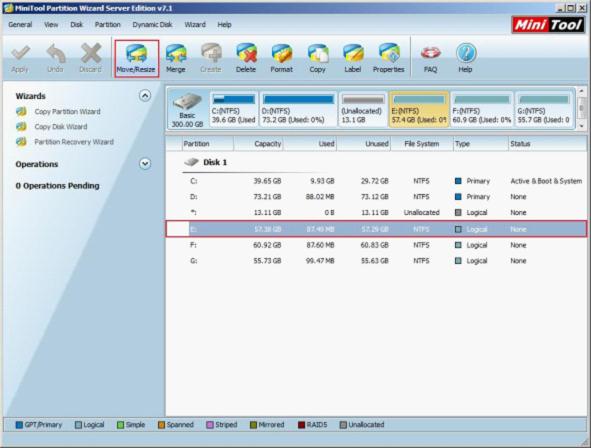Launch Copy Disk Wizard link
Image resolution: width=591 pixels, height=448 pixels.
(61, 127)
